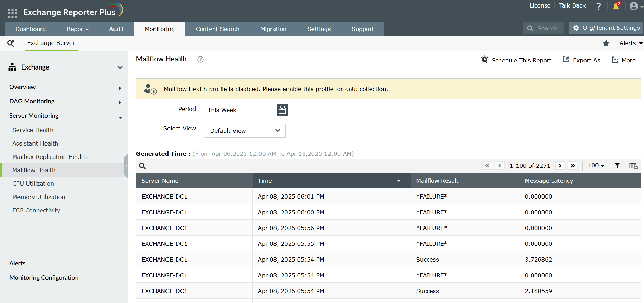Open the Migration tab
The image size is (644, 303).
tap(273, 29)
